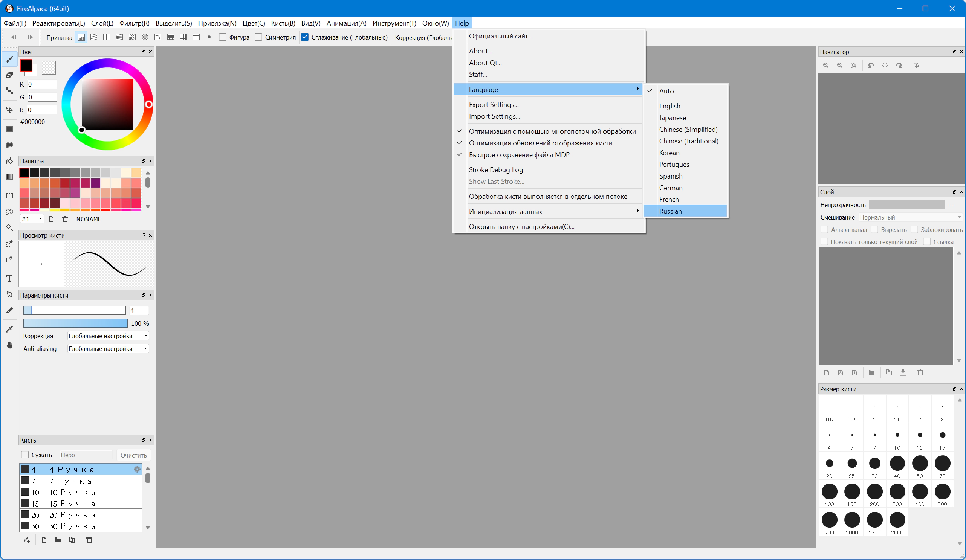Select the Hand pan tool
Viewport: 966px width, 560px height.
coord(9,345)
